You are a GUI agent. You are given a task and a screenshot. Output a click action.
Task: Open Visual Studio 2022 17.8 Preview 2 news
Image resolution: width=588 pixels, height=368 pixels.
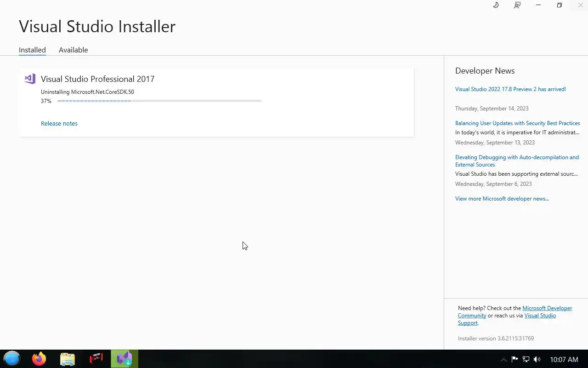pos(510,89)
